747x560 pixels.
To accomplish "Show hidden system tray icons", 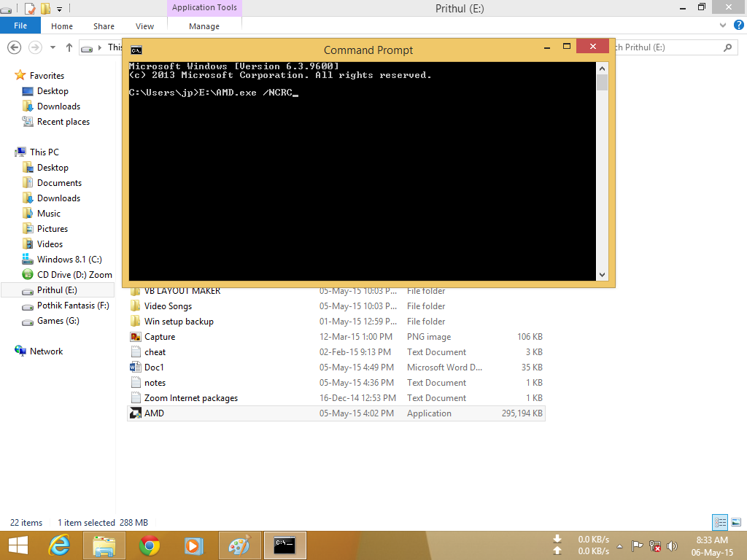I will point(619,546).
